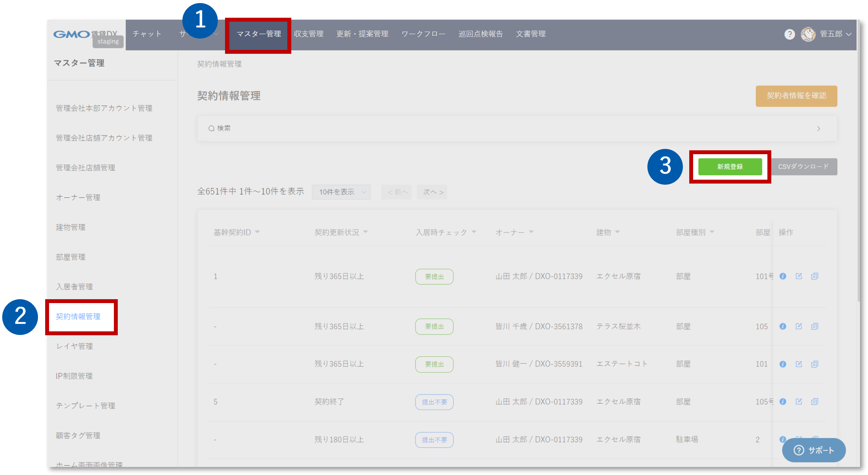Click green 新規登録 button
Image resolution: width=868 pixels, height=475 pixels.
(730, 167)
